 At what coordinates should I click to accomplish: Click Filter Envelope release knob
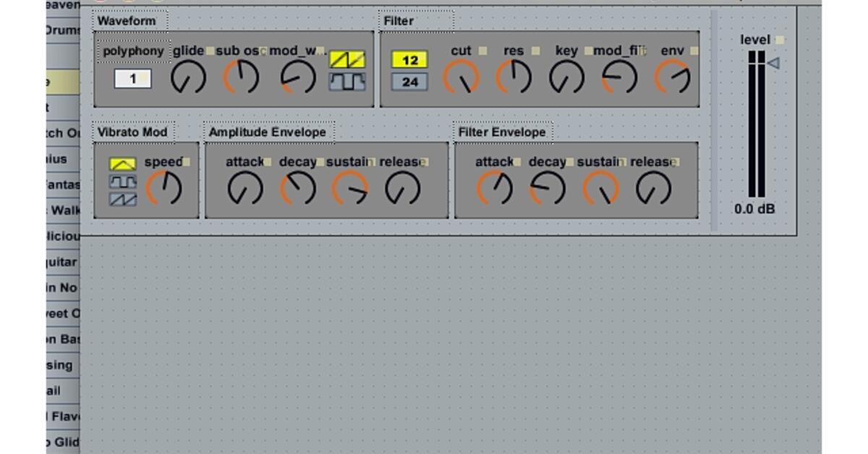(x=654, y=189)
